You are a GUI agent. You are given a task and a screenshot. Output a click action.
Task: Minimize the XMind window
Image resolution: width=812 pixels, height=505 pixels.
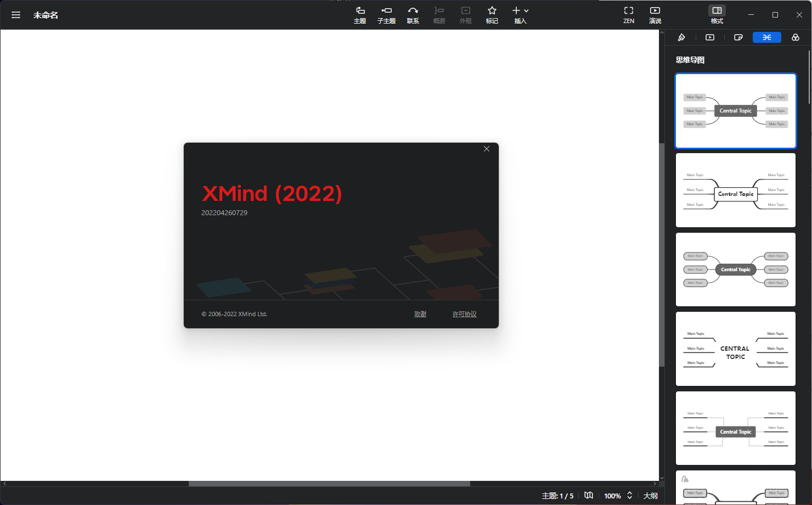coord(751,15)
